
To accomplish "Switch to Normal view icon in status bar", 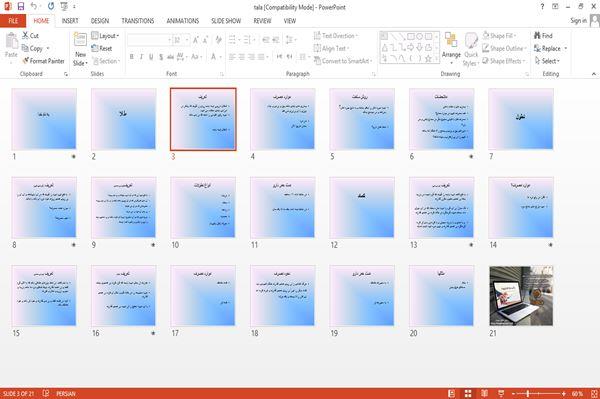I will tap(452, 394).
